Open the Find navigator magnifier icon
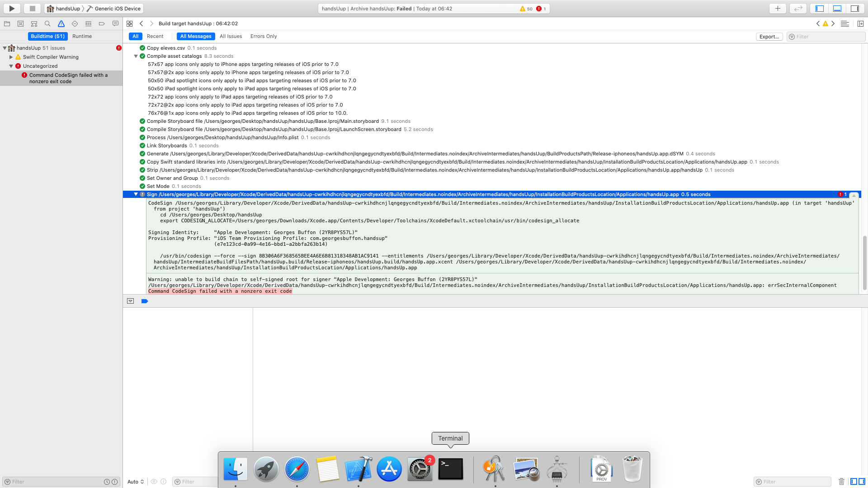Viewport: 868px width, 488px height. click(x=47, y=23)
